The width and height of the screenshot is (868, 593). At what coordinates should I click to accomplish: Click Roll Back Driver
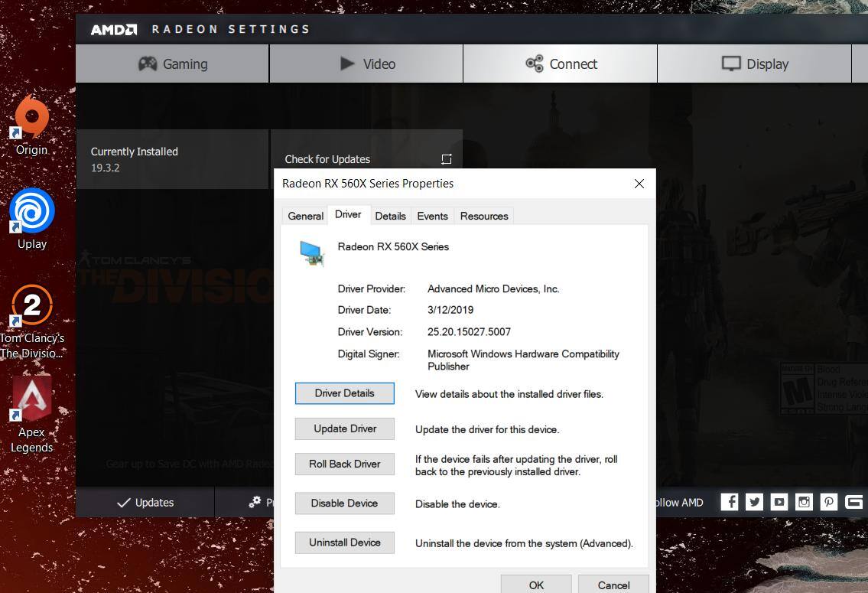(x=344, y=464)
